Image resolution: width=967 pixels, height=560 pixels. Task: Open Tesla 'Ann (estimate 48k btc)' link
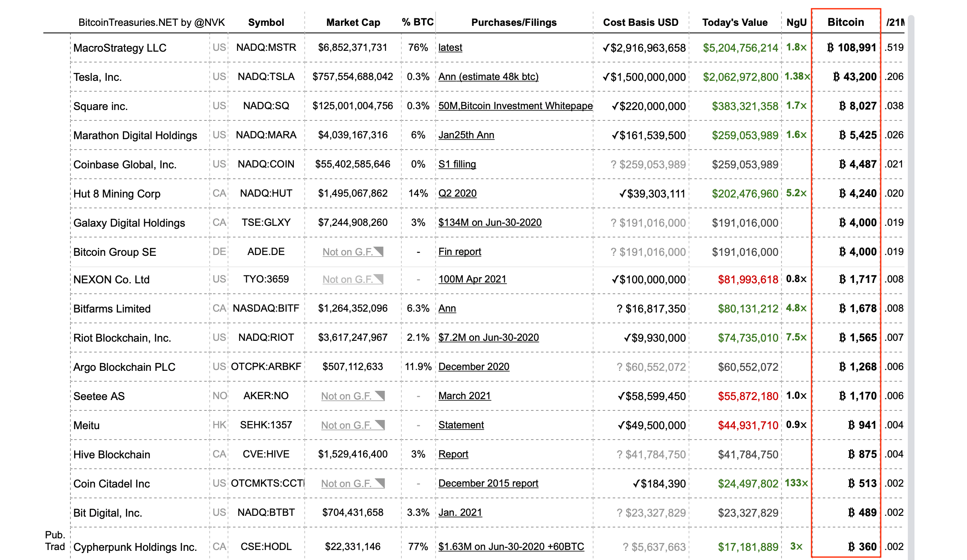pyautogui.click(x=489, y=77)
